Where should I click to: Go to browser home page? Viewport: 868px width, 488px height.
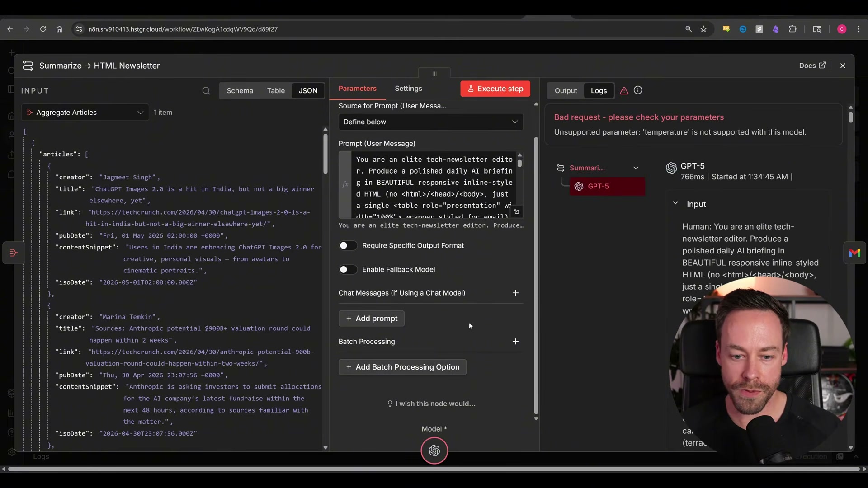coord(59,29)
